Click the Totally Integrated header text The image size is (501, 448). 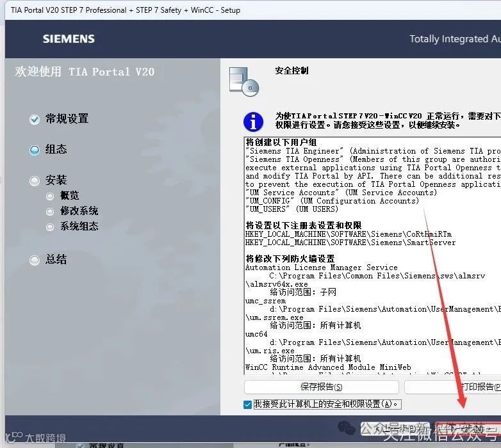(456, 39)
